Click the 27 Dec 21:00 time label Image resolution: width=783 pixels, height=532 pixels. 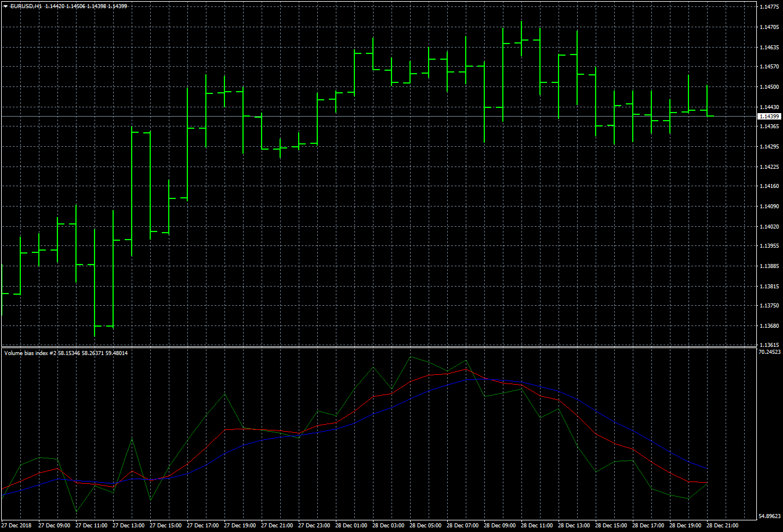click(x=277, y=526)
